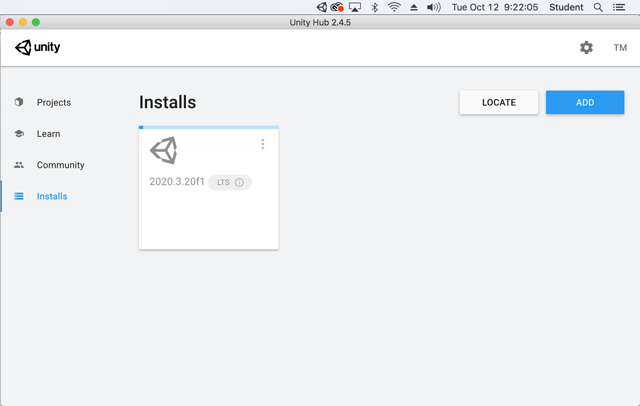The height and width of the screenshot is (406, 640).
Task: Click the Installs page heading
Action: pos(167,102)
